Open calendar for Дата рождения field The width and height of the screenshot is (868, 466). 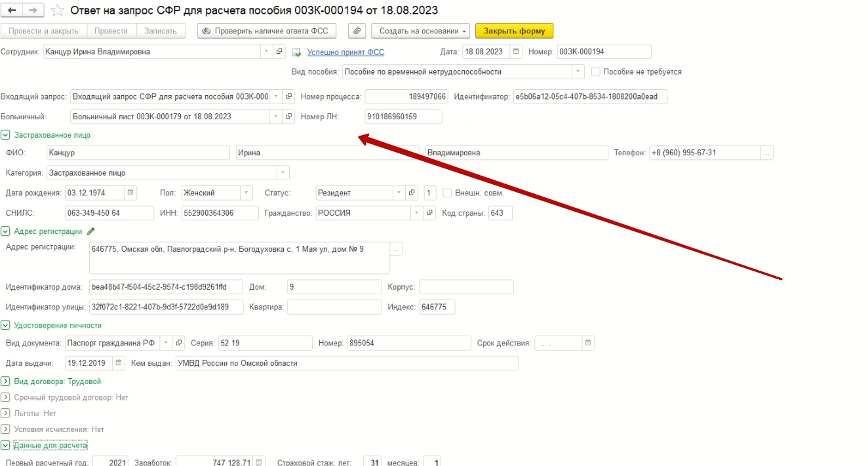(x=130, y=193)
